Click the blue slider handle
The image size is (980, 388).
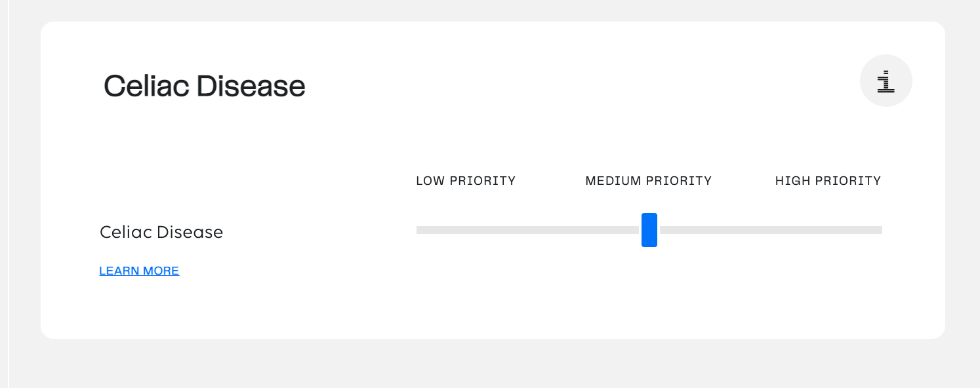649,230
